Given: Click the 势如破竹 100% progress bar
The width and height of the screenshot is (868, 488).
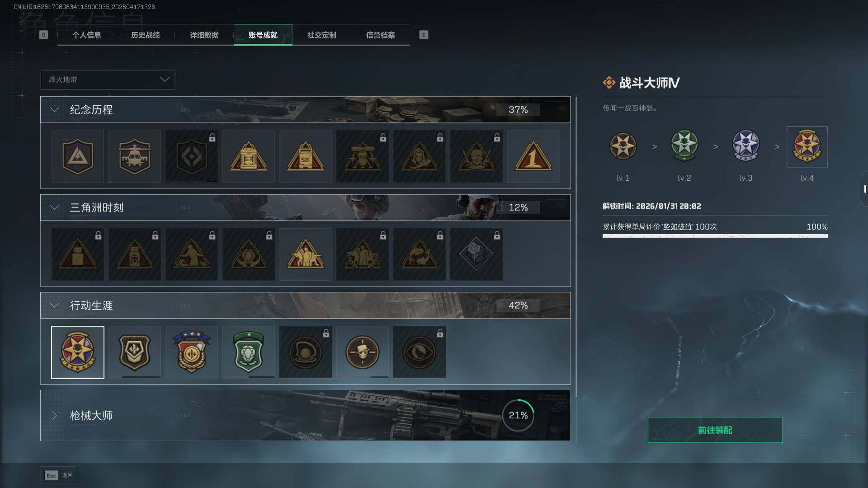Looking at the screenshot, I should click(x=715, y=235).
